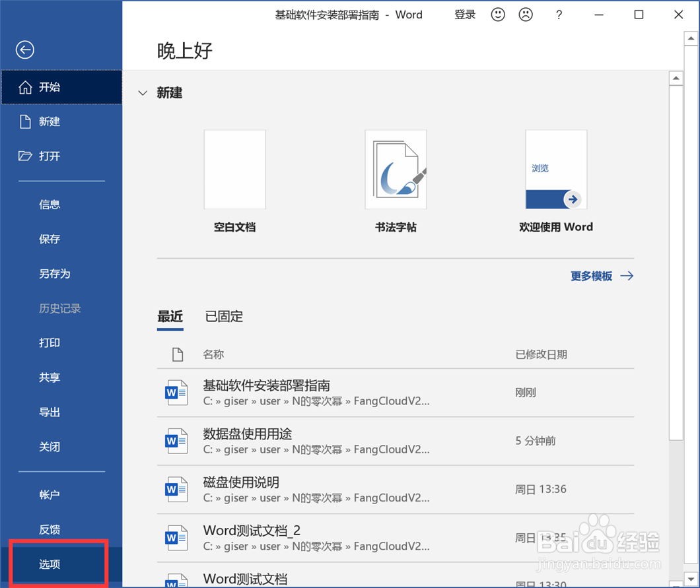Open the 欢迎使用 Word template

(556, 170)
